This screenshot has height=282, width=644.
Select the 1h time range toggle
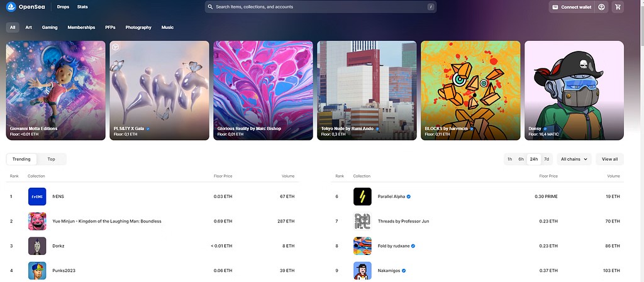tap(509, 159)
